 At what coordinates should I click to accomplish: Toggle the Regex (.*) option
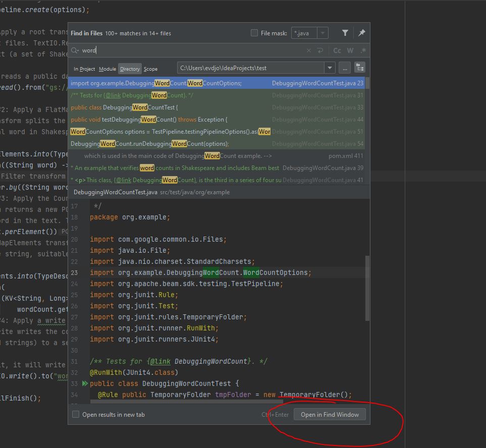(x=363, y=50)
